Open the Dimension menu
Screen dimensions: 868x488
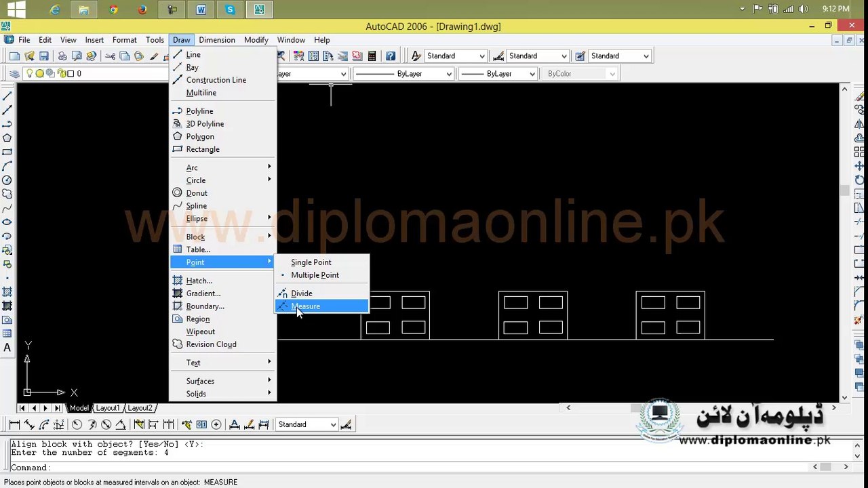(x=217, y=40)
